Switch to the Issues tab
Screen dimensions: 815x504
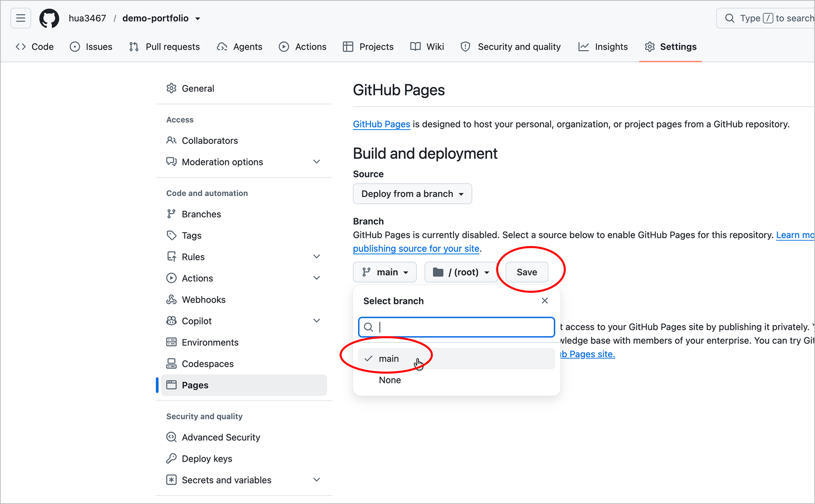tap(91, 47)
